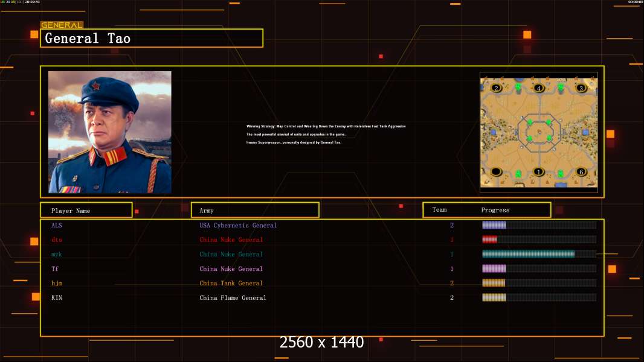Click start position marker 1 on the minimap
The image size is (644, 362).
click(x=538, y=172)
